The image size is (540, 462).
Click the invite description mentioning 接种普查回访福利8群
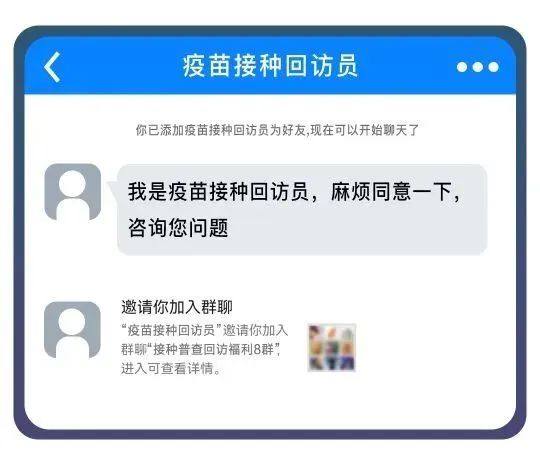[x=205, y=349]
